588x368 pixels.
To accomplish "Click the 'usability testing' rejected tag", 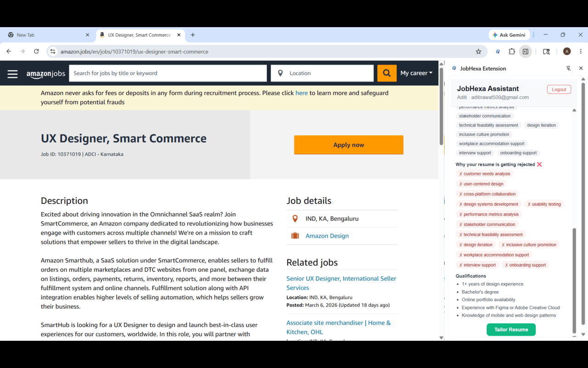I will point(544,204).
